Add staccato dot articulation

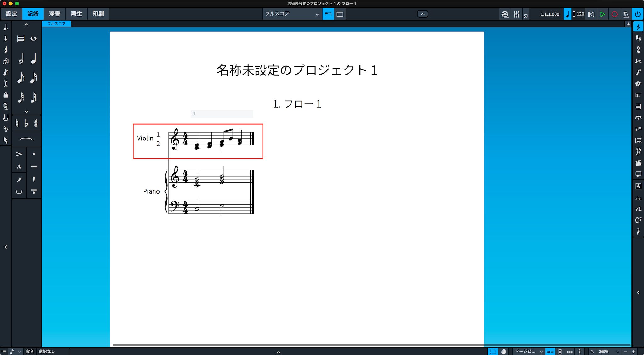pos(34,154)
